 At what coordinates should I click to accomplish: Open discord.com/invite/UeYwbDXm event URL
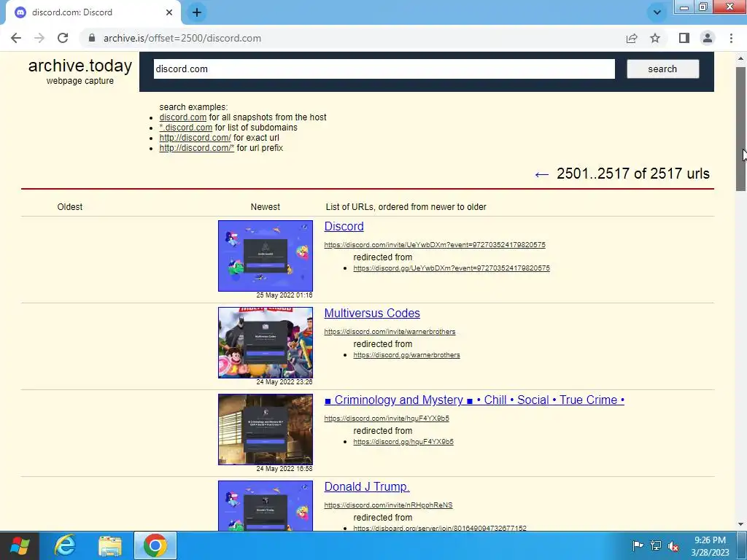coord(435,245)
